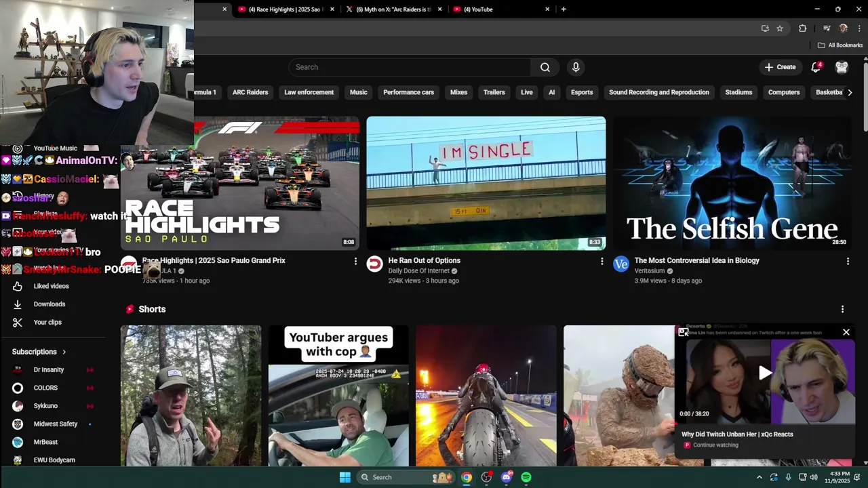The image size is (868, 488).
Task: Open options for The Most Controversial Idea video
Action: (848, 261)
